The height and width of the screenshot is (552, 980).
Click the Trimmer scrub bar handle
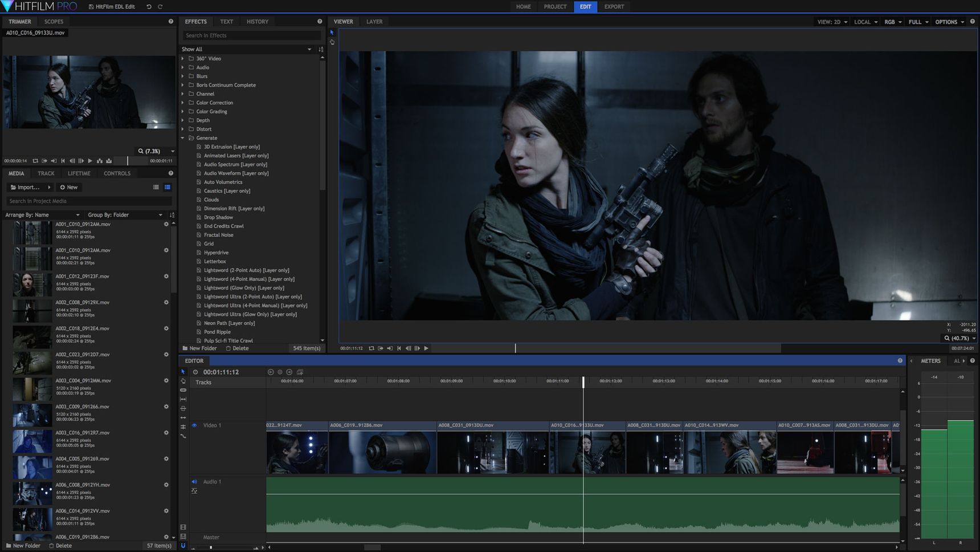click(x=128, y=161)
